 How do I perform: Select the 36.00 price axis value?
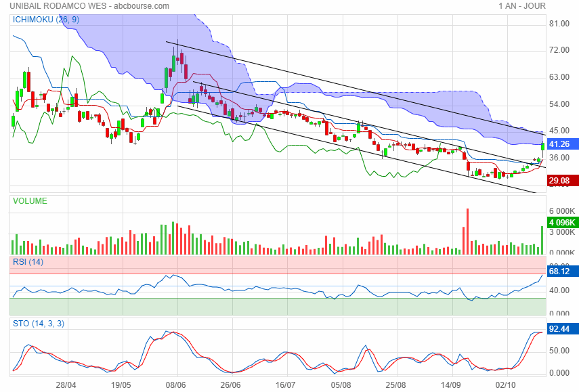click(x=559, y=158)
